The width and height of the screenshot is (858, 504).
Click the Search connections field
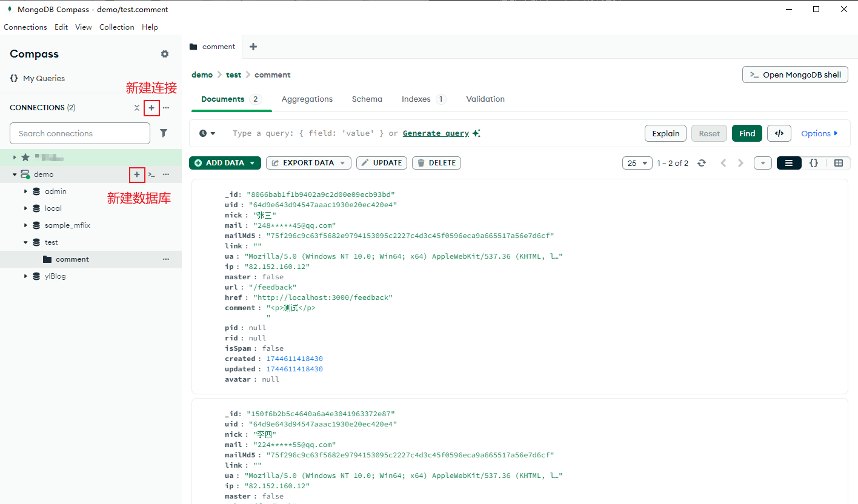coord(80,133)
